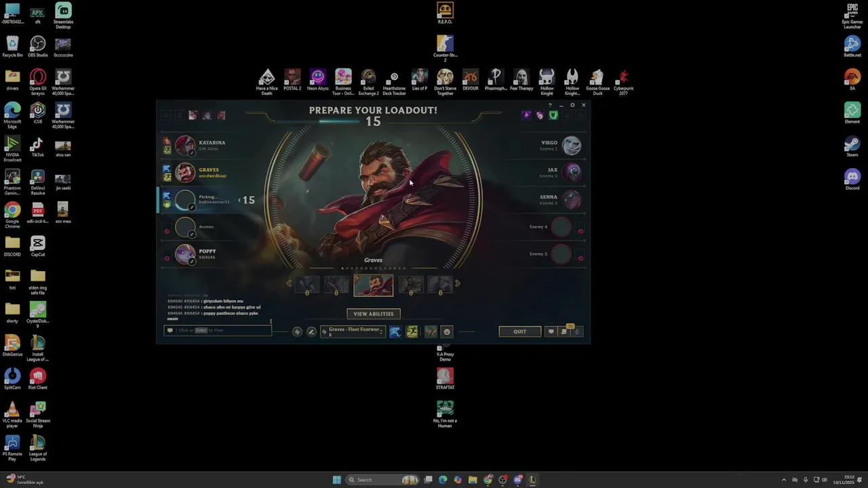
Task: Click the rune recommender lightning icon
Action: coord(297,331)
